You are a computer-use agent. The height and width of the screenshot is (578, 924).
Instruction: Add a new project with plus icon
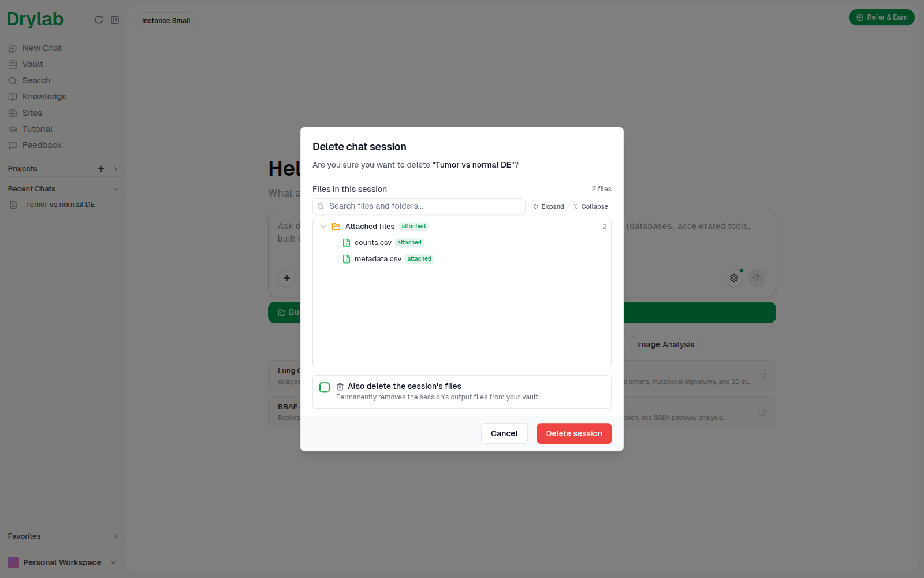click(101, 169)
